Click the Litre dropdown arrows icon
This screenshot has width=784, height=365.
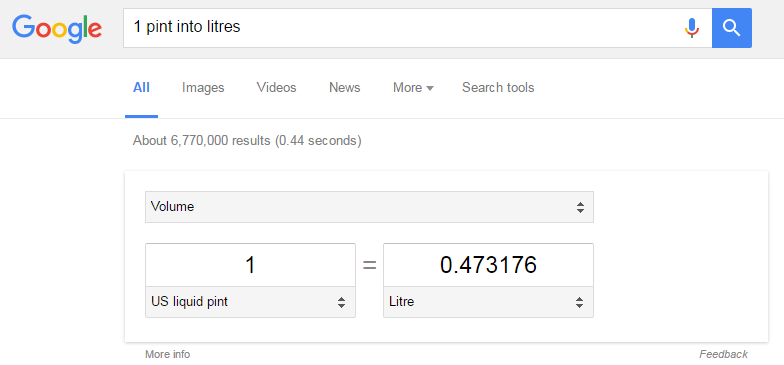click(x=579, y=302)
